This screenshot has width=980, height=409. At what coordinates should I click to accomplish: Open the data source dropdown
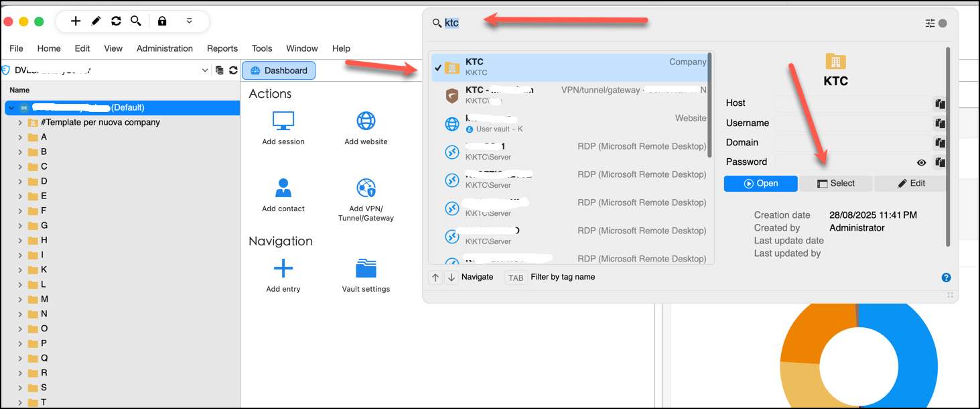click(x=205, y=70)
